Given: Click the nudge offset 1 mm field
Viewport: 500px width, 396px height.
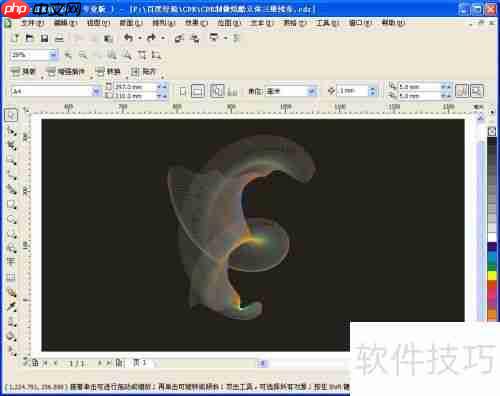Looking at the screenshot, I should click(353, 91).
